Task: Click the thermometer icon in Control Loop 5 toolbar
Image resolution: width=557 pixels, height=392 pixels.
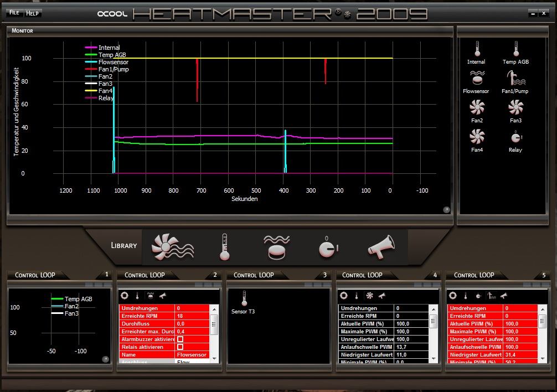Action: [466, 296]
